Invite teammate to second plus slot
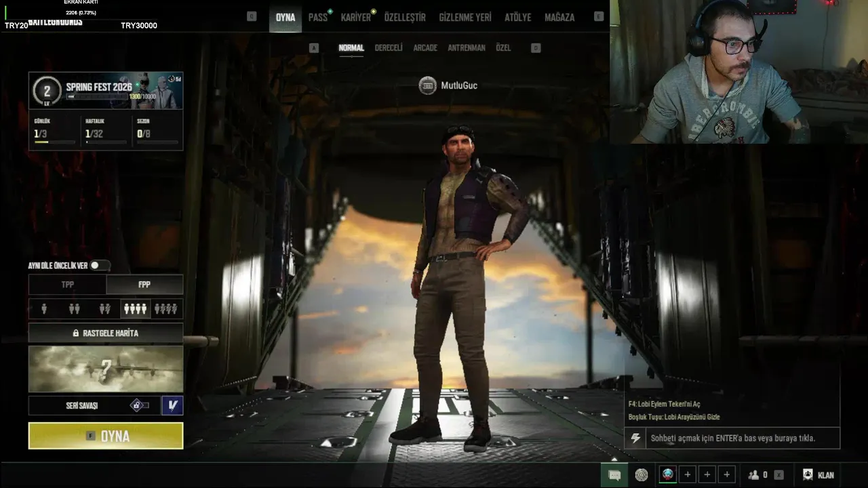Image resolution: width=868 pixels, height=488 pixels. (707, 474)
